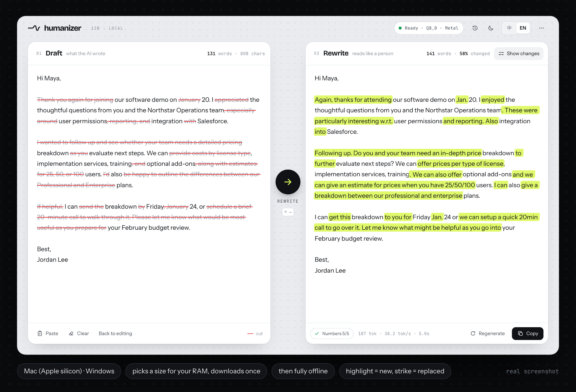Screen dimensions: 576x392
Task: Regenerate the rewrite
Action: point(488,333)
